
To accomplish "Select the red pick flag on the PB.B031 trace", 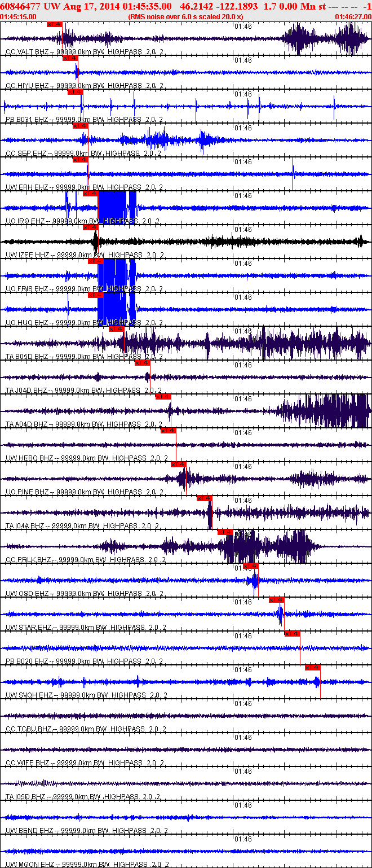I will [75, 92].
